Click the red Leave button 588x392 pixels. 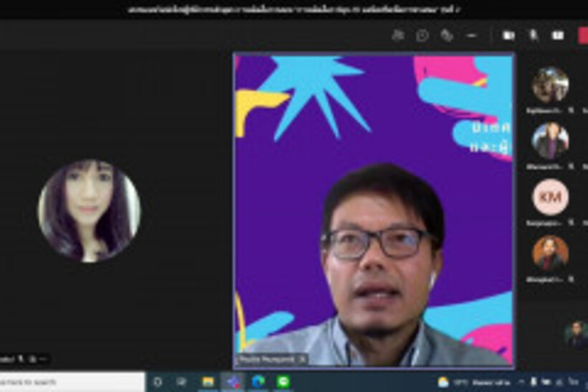[x=582, y=35]
